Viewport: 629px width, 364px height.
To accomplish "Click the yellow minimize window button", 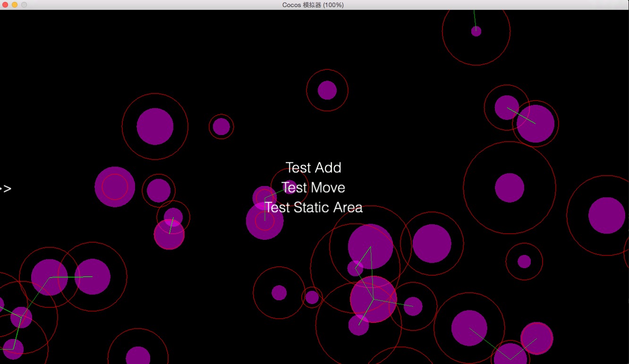I will (x=15, y=5).
